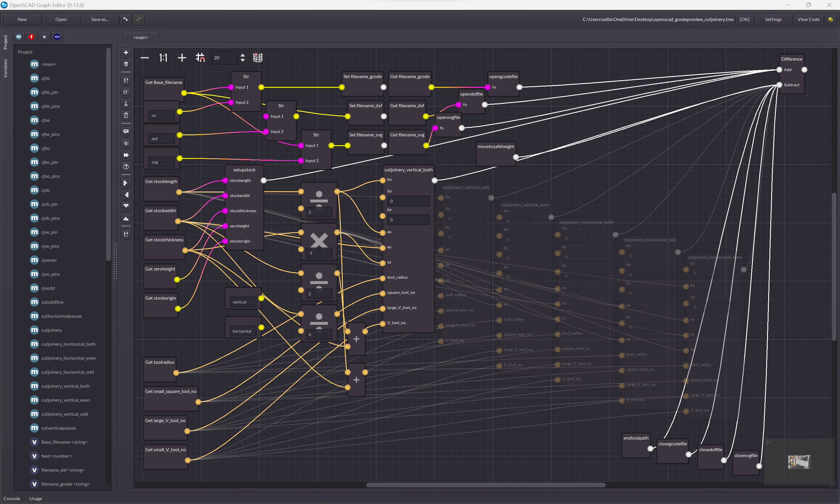Click the puzzle piece icon

click(126, 155)
